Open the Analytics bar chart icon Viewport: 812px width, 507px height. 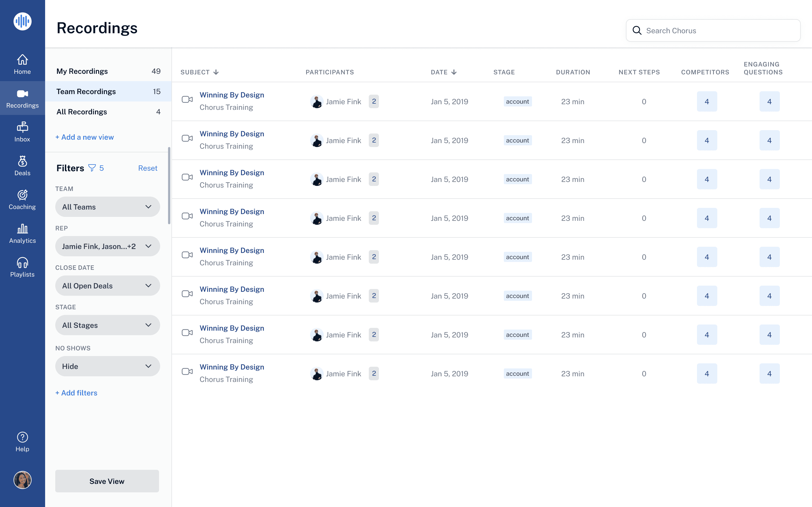pos(22,229)
